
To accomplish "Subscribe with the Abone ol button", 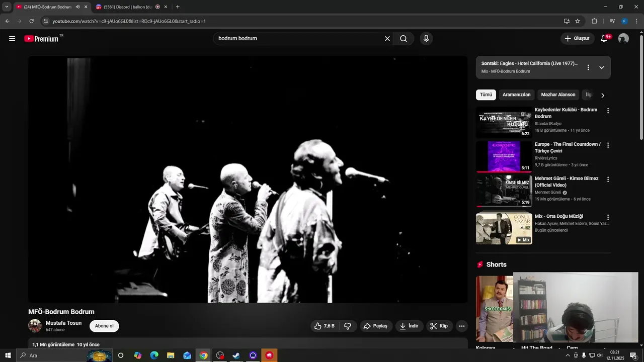I will (104, 326).
